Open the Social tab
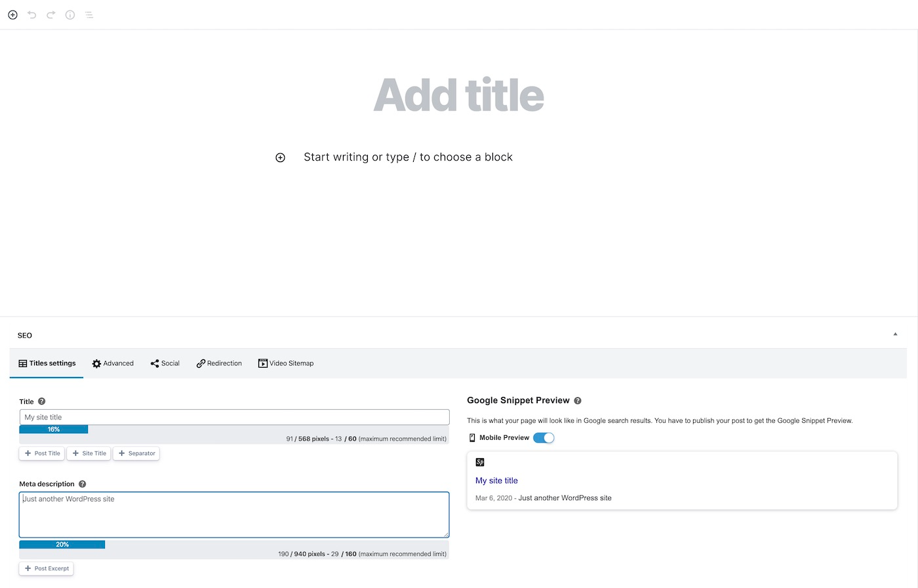 point(165,363)
